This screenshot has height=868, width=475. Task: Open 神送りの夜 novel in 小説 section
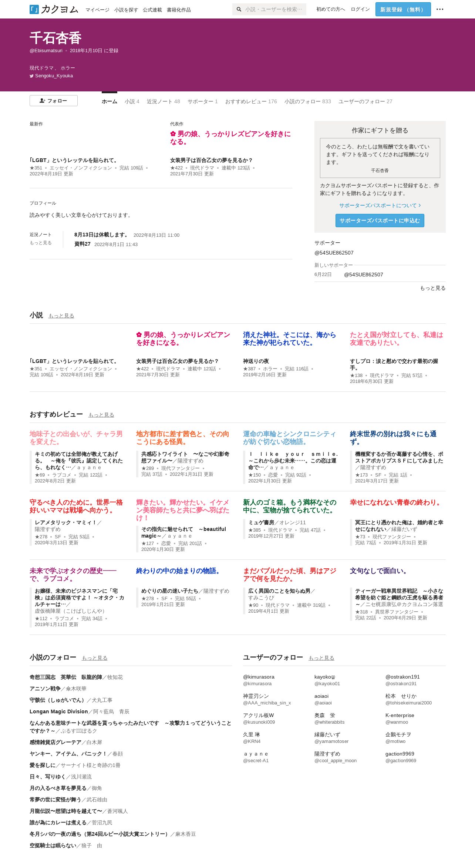[256, 361]
